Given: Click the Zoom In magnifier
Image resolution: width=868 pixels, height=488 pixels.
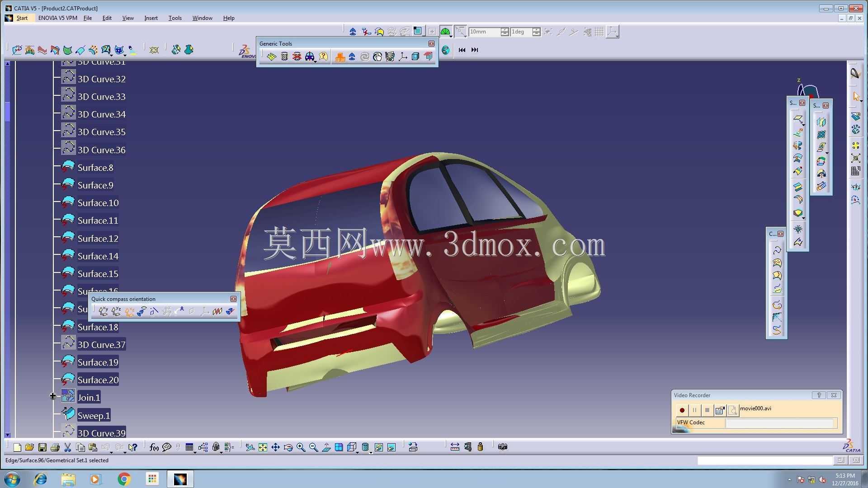Looking at the screenshot, I should tap(301, 447).
